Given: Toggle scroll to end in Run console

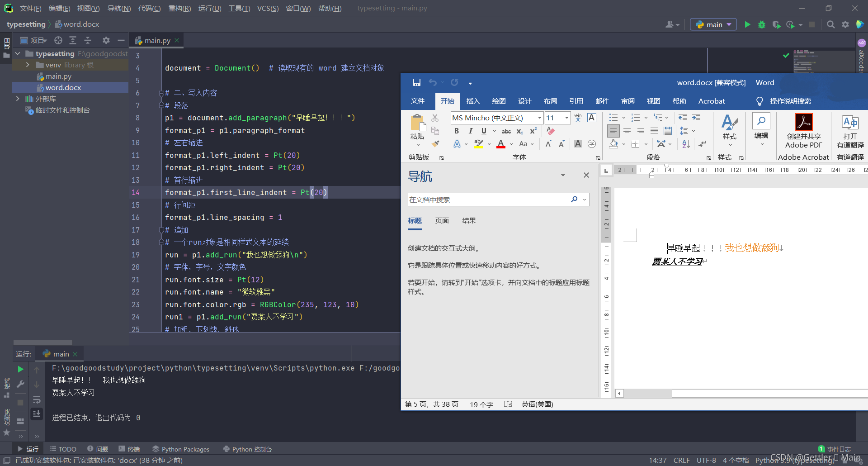Looking at the screenshot, I should 37,414.
